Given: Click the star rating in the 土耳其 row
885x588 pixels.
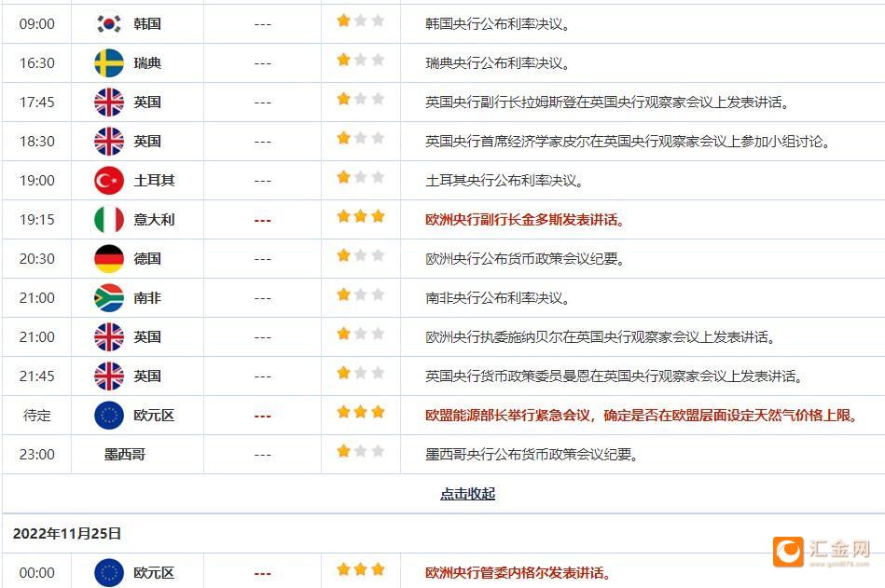Looking at the screenshot, I should (360, 178).
